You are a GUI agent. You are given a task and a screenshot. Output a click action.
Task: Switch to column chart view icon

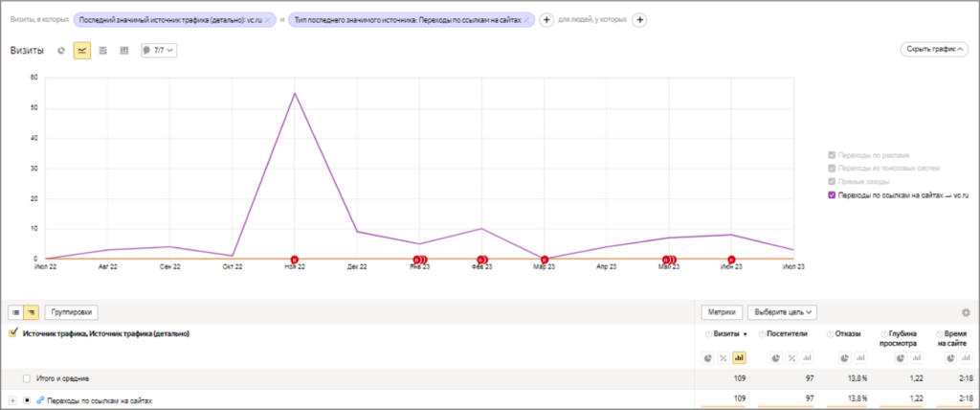(123, 50)
